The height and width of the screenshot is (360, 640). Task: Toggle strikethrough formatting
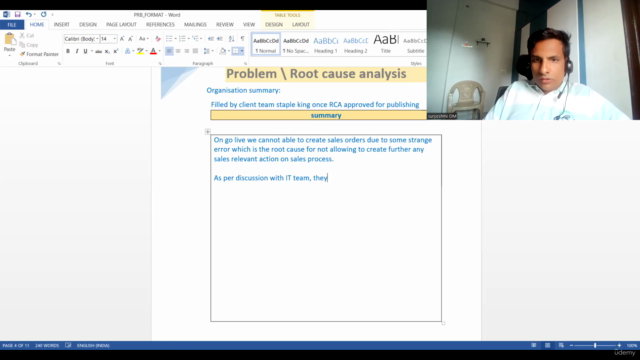[x=98, y=51]
